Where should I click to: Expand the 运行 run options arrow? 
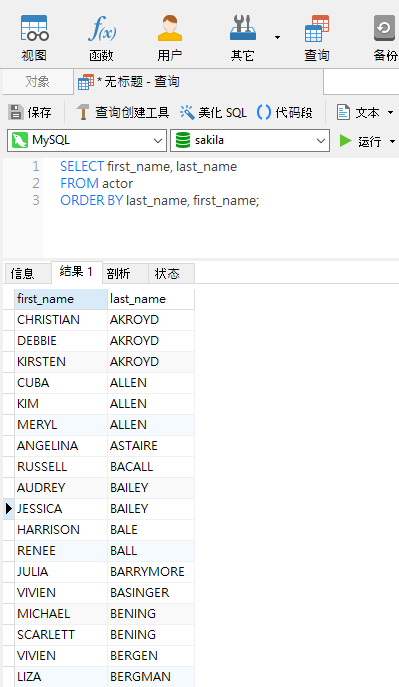(392, 142)
